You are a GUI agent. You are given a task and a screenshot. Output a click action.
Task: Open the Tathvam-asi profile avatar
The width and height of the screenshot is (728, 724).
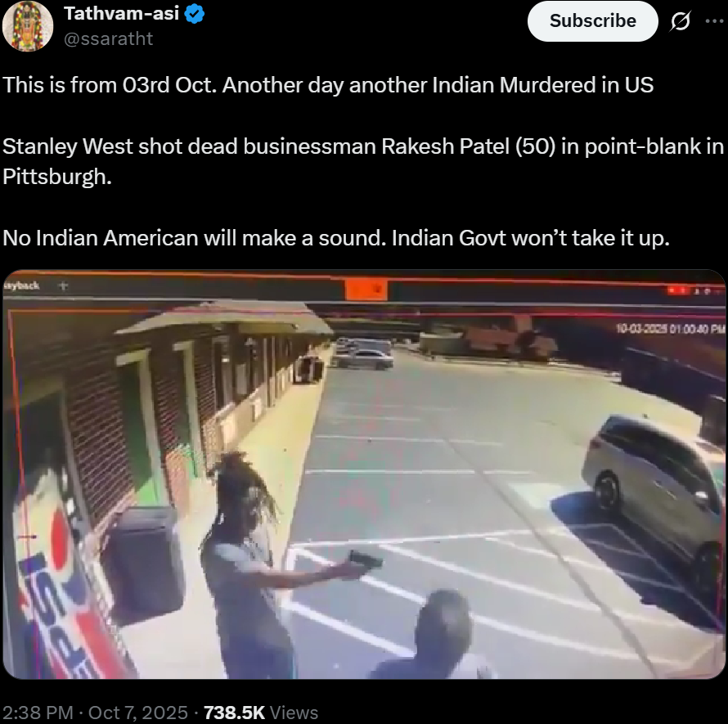[27, 25]
